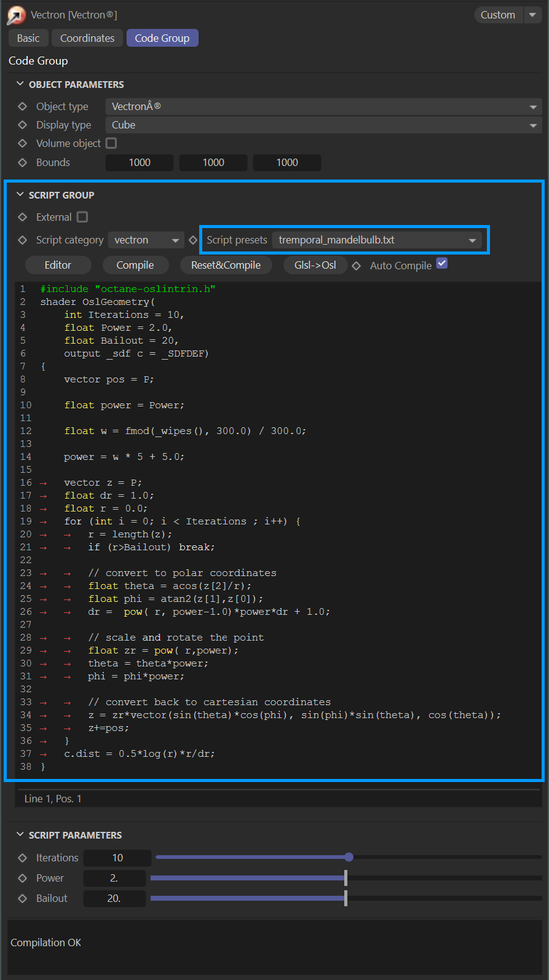Open the Script presets dropdown
549x980 pixels.
(377, 240)
